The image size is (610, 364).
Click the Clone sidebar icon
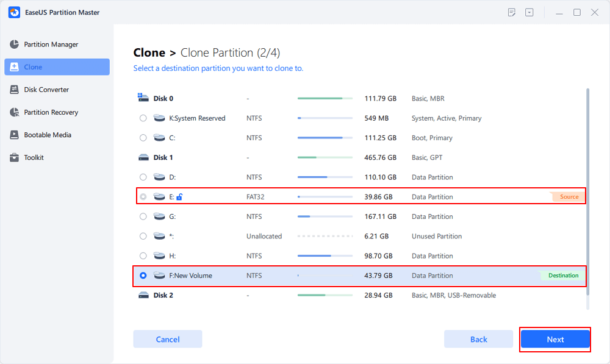coord(15,67)
